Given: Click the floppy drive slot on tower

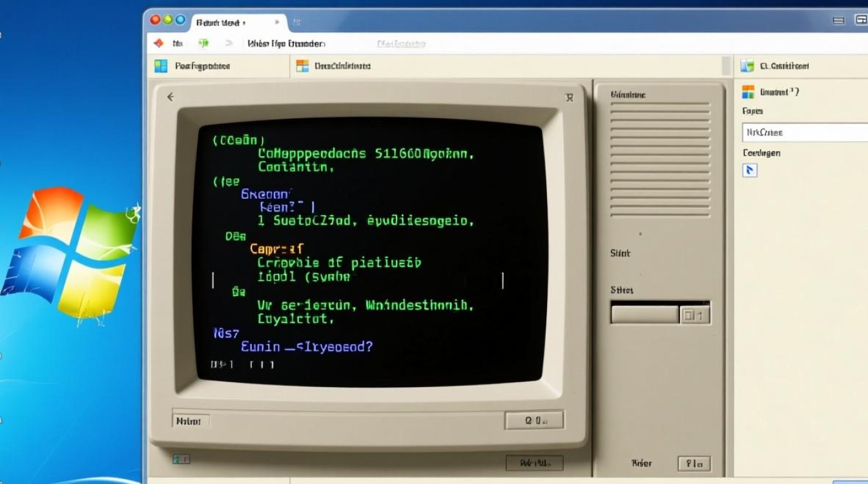Looking at the screenshot, I should coord(645,314).
